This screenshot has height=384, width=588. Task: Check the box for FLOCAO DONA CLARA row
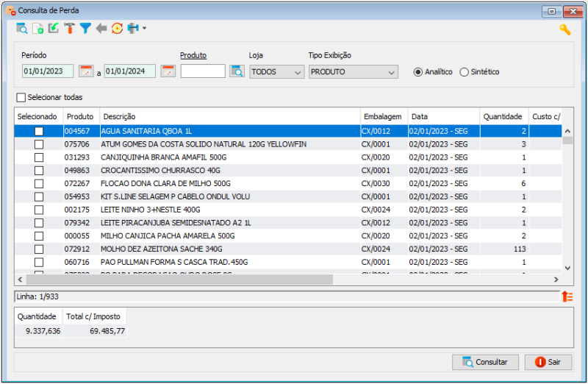pyautogui.click(x=39, y=184)
